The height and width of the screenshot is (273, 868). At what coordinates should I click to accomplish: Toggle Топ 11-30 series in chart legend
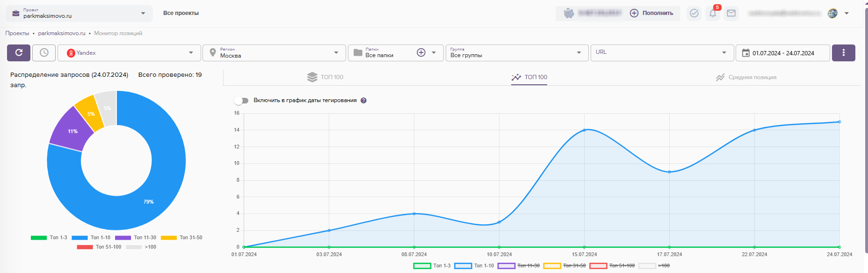point(519,266)
